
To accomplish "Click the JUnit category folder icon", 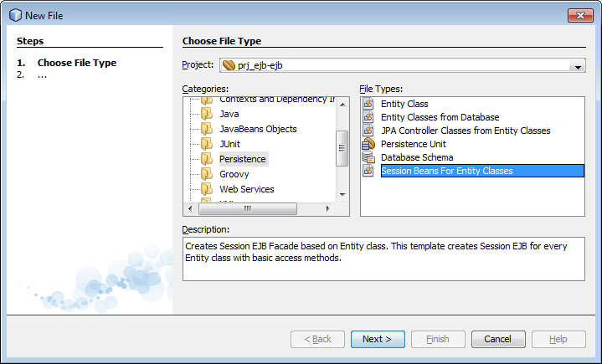I will click(x=206, y=144).
